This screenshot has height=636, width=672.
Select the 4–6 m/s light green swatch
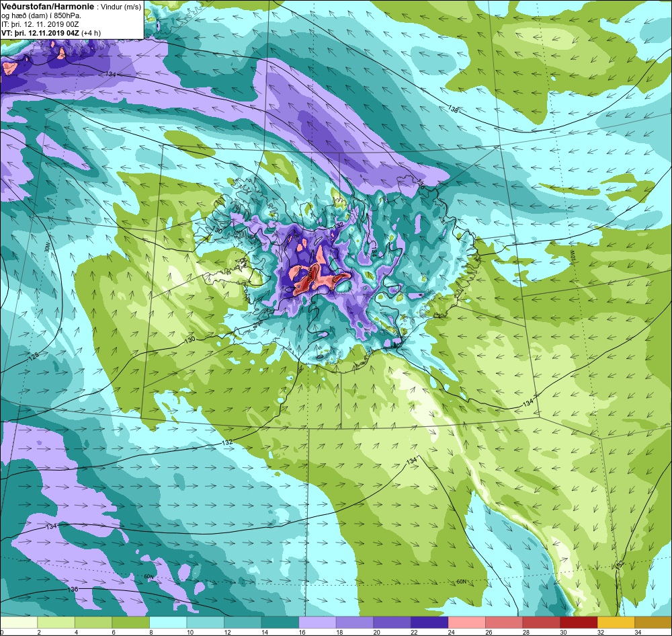[93, 622]
